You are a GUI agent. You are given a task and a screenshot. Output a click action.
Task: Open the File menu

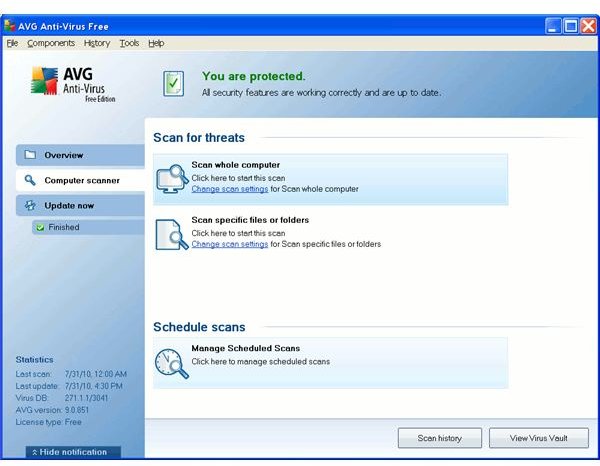coord(12,43)
